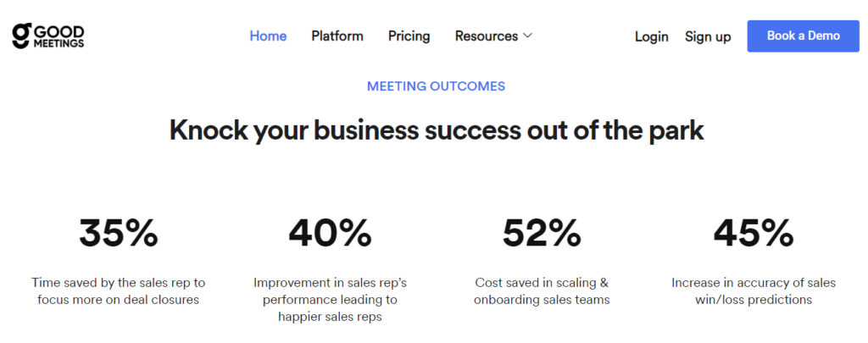Screen dimensions: 868x343
Task: Click the MEETING OUTCOMES section label
Action: tap(436, 86)
